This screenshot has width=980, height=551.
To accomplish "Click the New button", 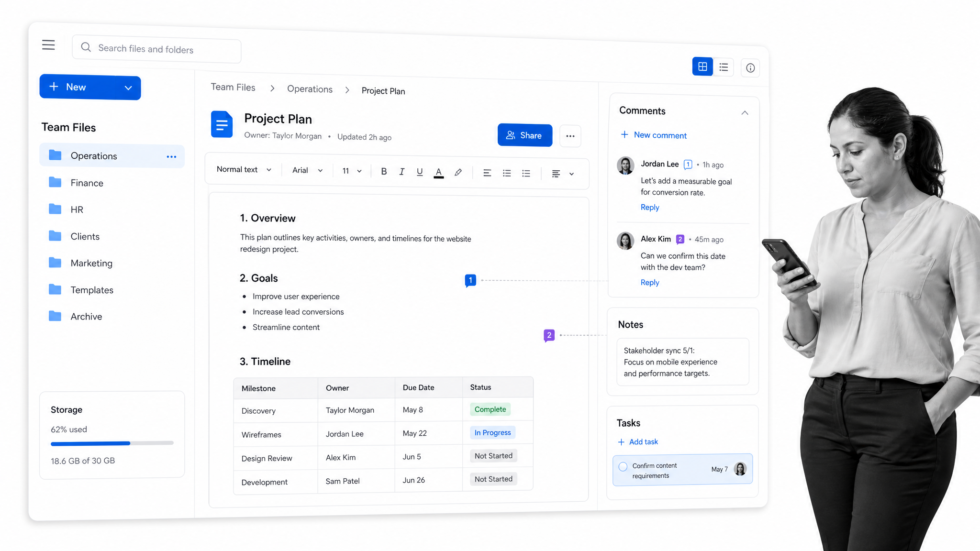I will point(90,88).
